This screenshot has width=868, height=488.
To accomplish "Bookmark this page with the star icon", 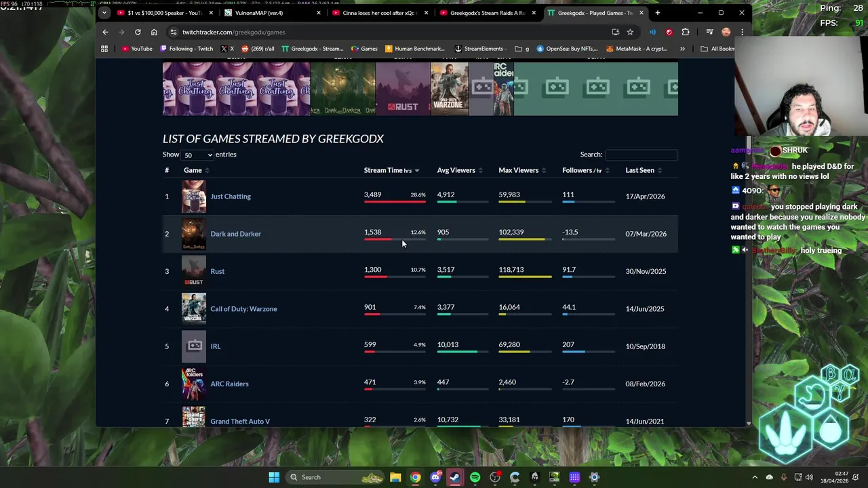I will (x=630, y=32).
